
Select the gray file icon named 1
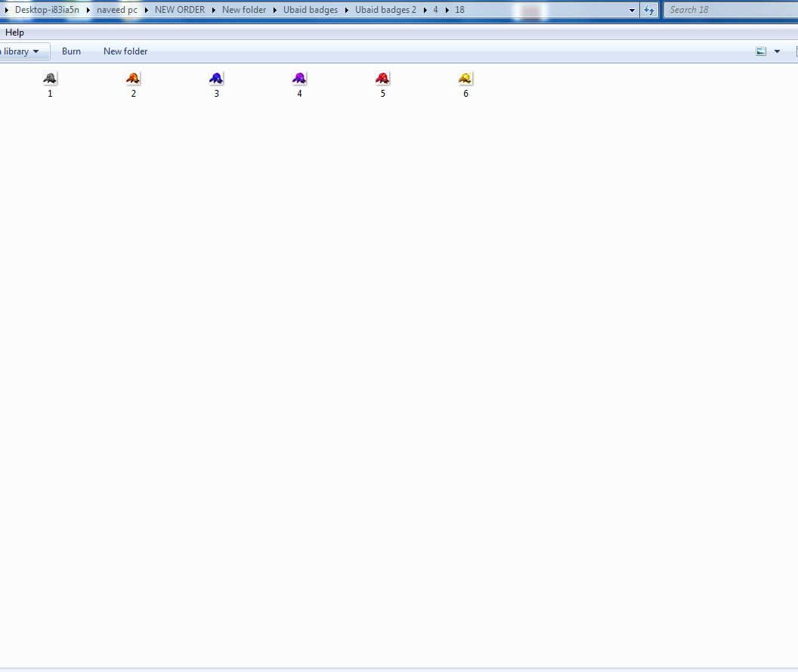click(50, 79)
